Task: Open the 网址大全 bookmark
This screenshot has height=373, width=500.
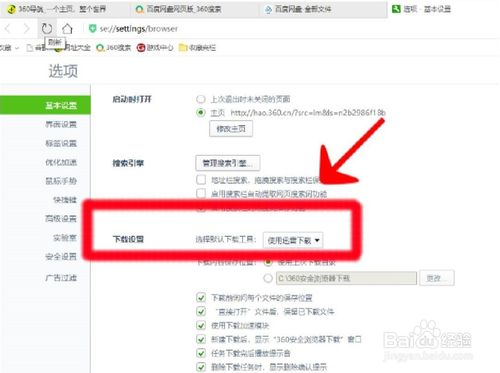Action: pyautogui.click(x=73, y=48)
